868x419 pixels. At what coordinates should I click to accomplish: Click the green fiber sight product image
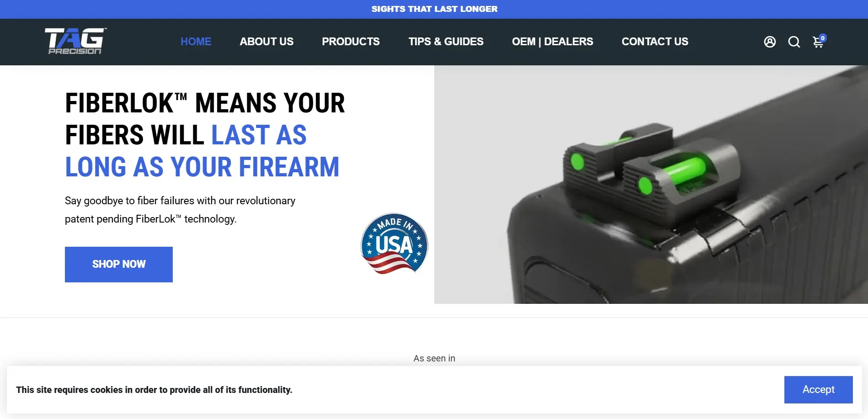pos(651,185)
